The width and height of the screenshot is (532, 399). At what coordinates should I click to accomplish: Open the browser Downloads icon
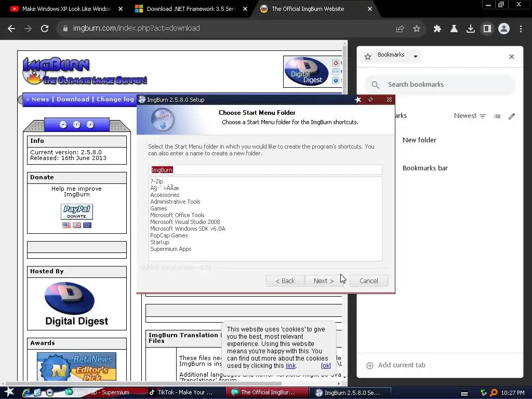pyautogui.click(x=471, y=29)
